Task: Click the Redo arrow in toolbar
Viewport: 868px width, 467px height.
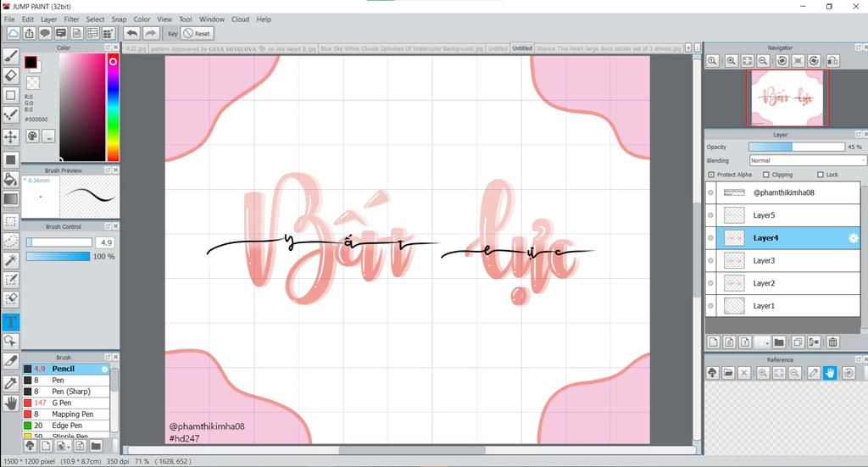Action: 151,33
